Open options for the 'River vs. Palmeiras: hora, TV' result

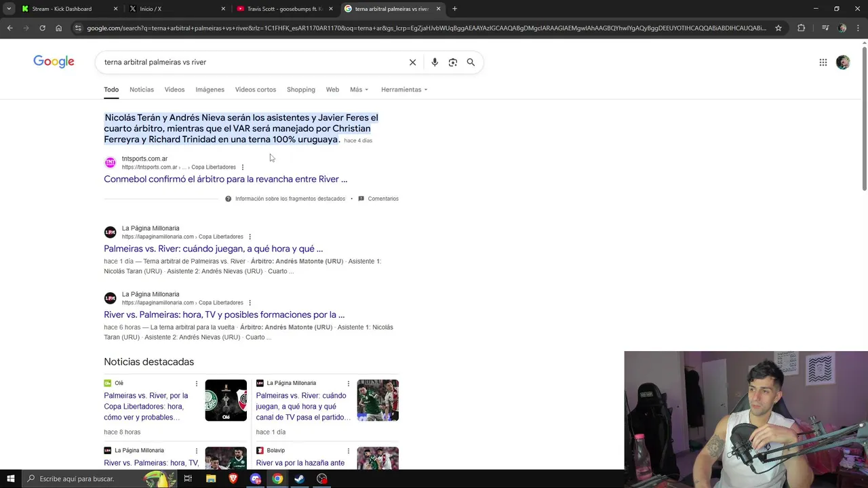(250, 303)
